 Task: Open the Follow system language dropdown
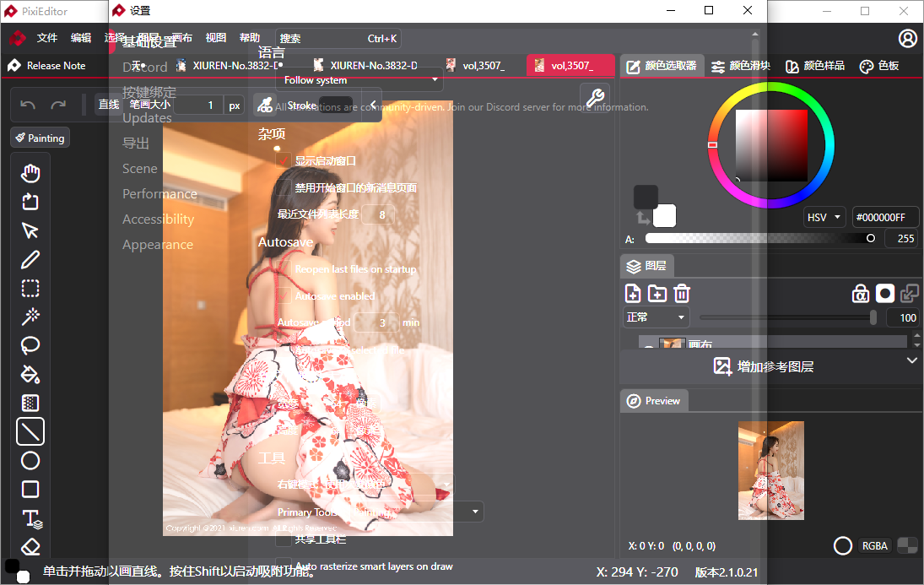[359, 79]
